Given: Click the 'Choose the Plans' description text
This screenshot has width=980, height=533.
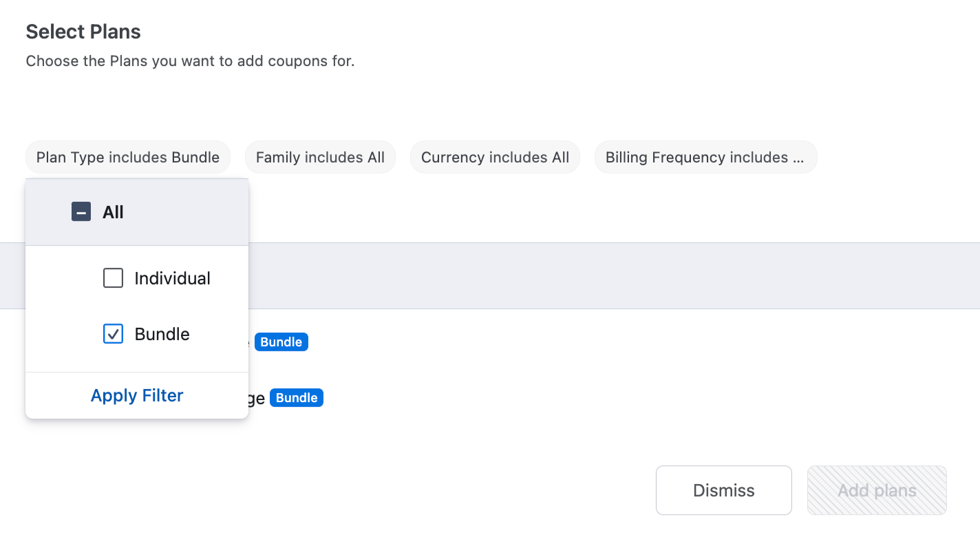Looking at the screenshot, I should 190,61.
